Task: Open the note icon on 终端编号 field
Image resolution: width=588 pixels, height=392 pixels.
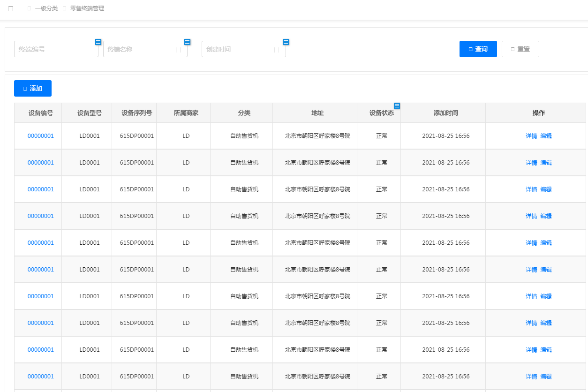Action: coord(98,42)
